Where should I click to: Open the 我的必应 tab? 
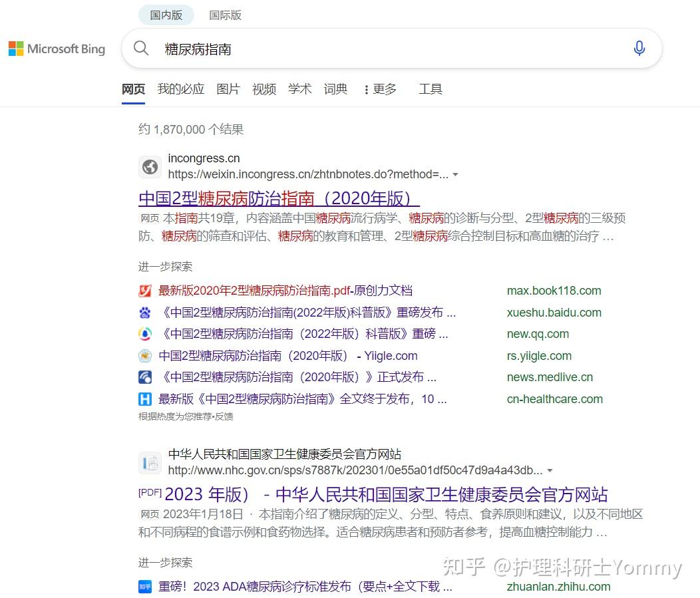[181, 89]
